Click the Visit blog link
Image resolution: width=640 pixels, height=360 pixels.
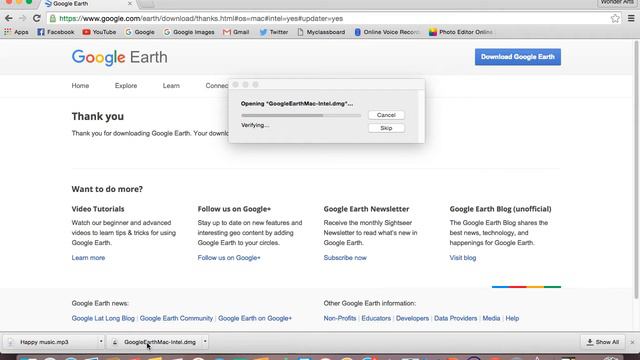click(463, 258)
